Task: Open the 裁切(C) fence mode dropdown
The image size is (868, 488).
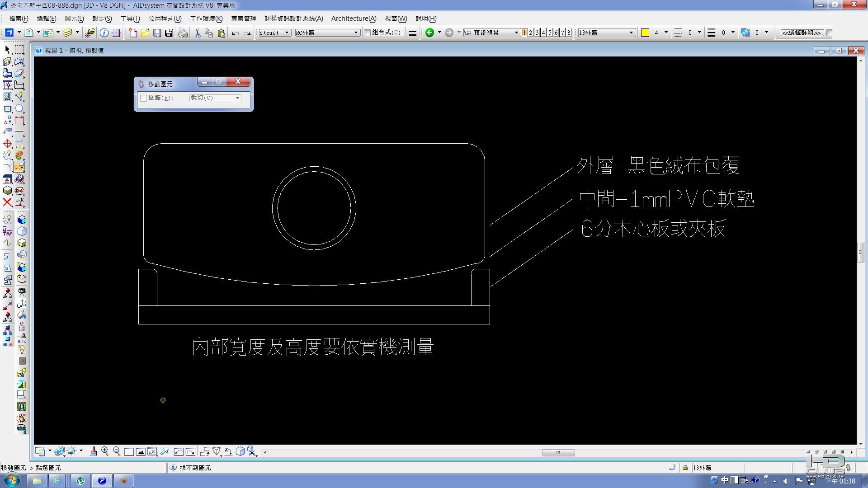Action: tap(237, 98)
